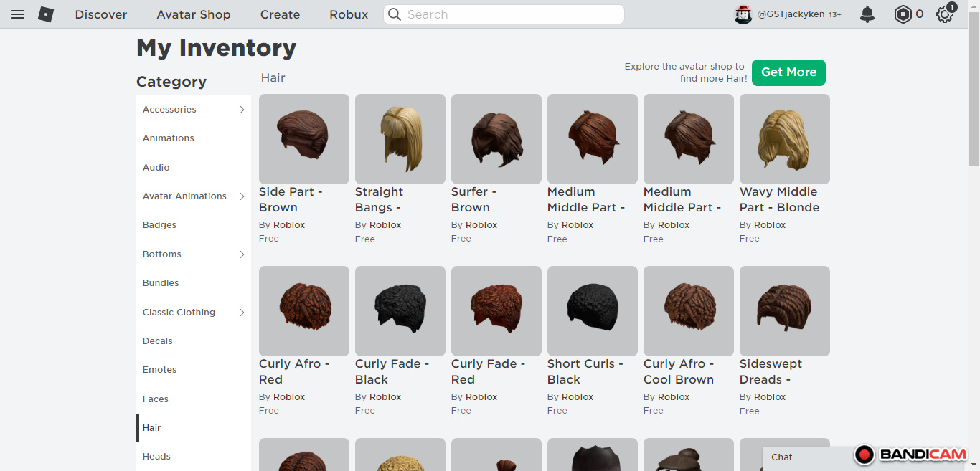This screenshot has height=471, width=980.
Task: Select the Short Curls Black hair thumbnail
Action: click(x=592, y=311)
